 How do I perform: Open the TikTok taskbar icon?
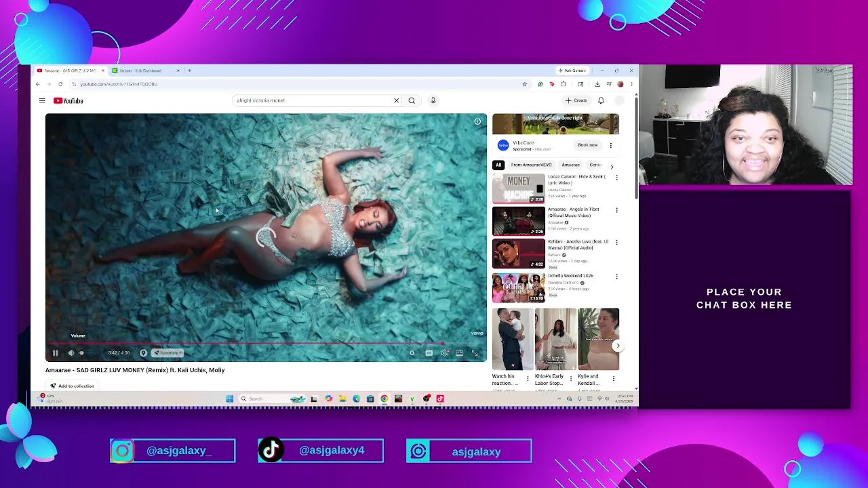pyautogui.click(x=440, y=399)
